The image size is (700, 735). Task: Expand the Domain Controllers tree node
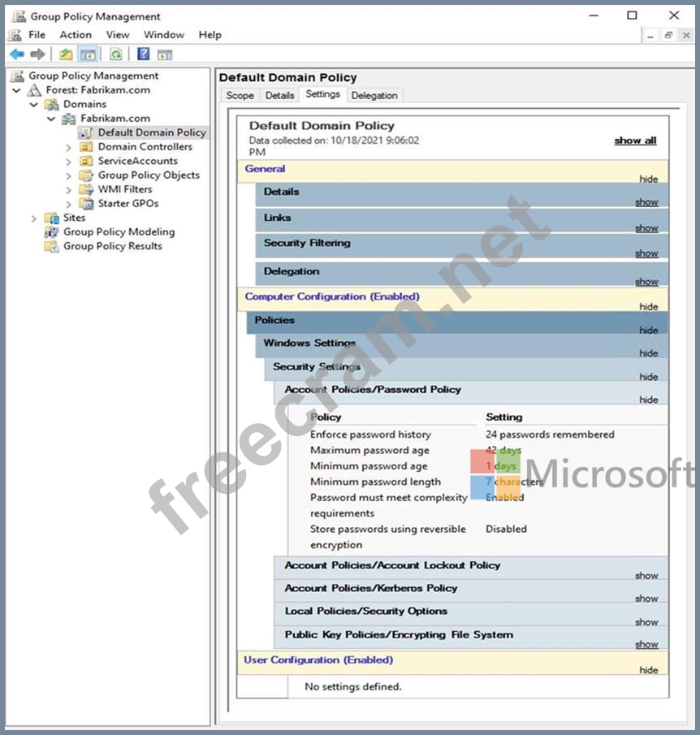(x=69, y=147)
